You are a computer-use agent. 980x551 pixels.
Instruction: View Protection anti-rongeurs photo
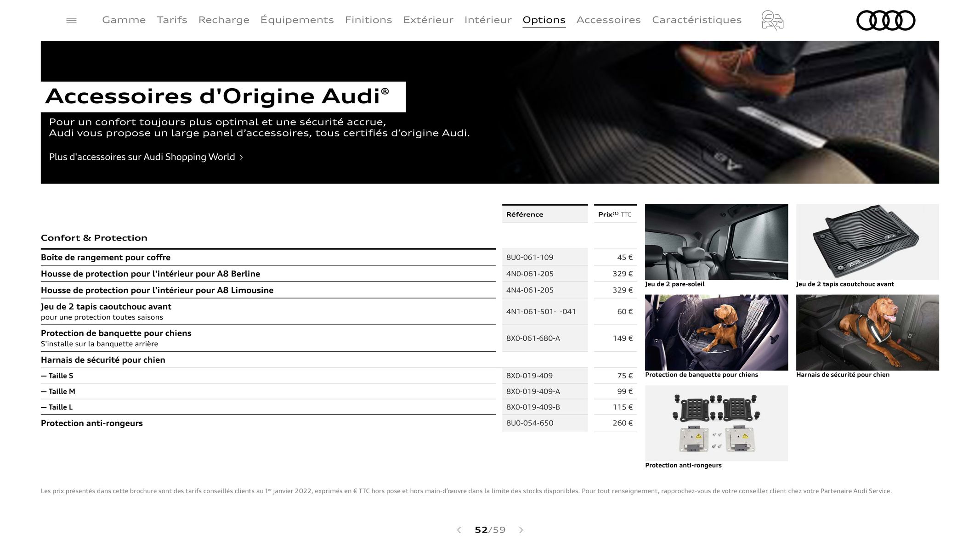716,423
